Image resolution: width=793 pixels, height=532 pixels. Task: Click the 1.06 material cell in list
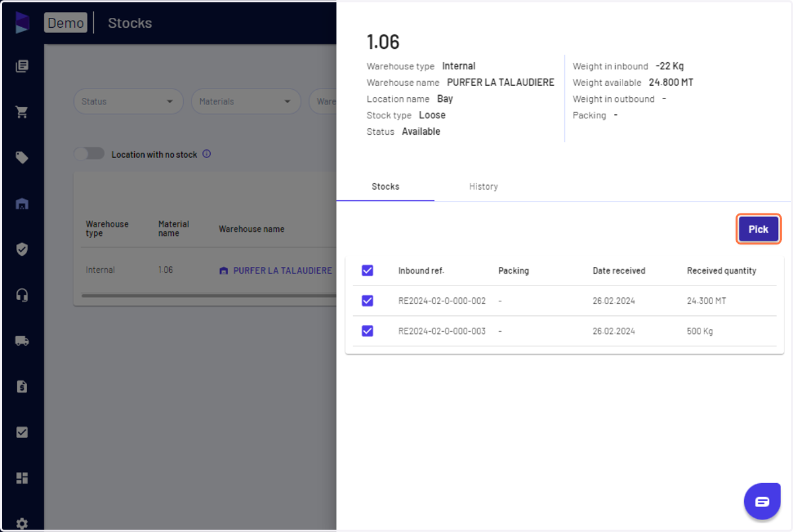point(166,270)
